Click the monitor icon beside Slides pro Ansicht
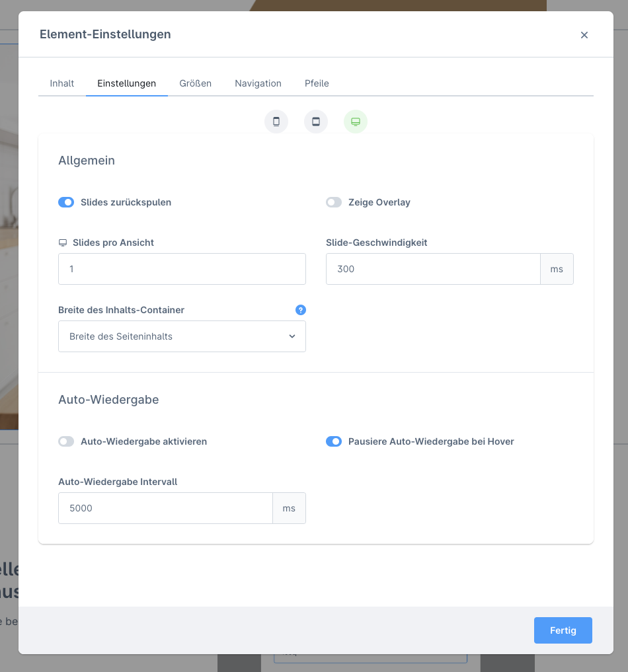This screenshot has width=628, height=672. [63, 243]
